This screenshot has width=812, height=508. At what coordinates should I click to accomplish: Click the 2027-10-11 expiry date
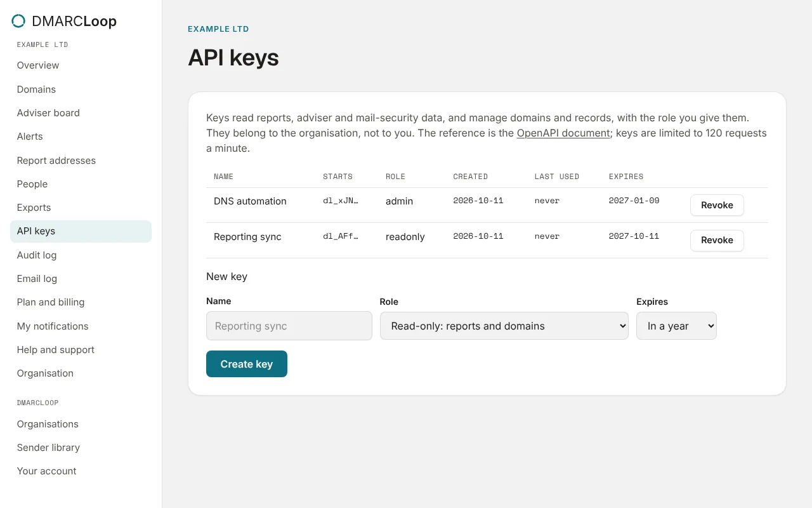[634, 236]
